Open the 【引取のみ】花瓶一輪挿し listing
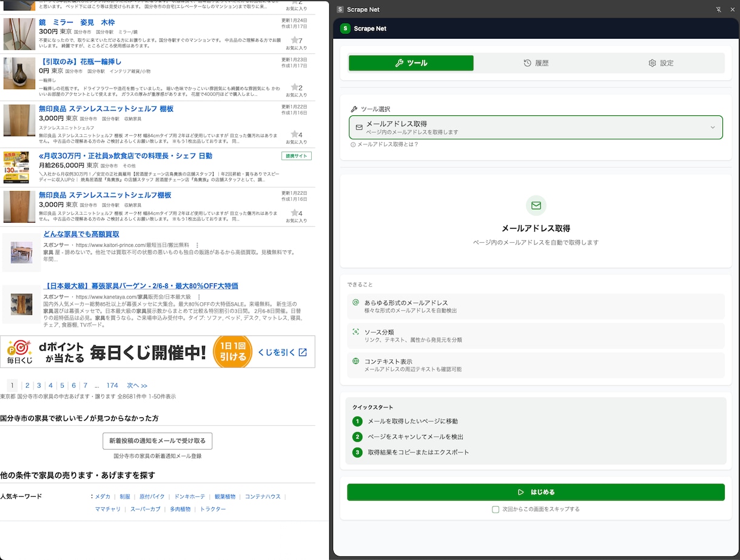Screen dimensions: 740x560 [x=80, y=61]
